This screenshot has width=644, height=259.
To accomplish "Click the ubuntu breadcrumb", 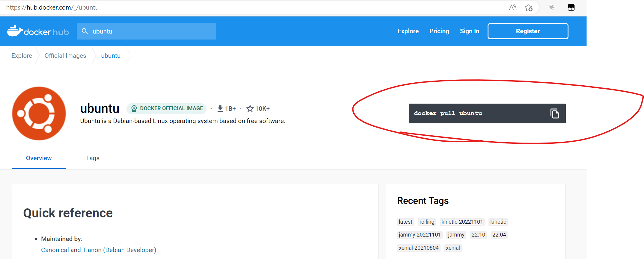I will pyautogui.click(x=111, y=56).
